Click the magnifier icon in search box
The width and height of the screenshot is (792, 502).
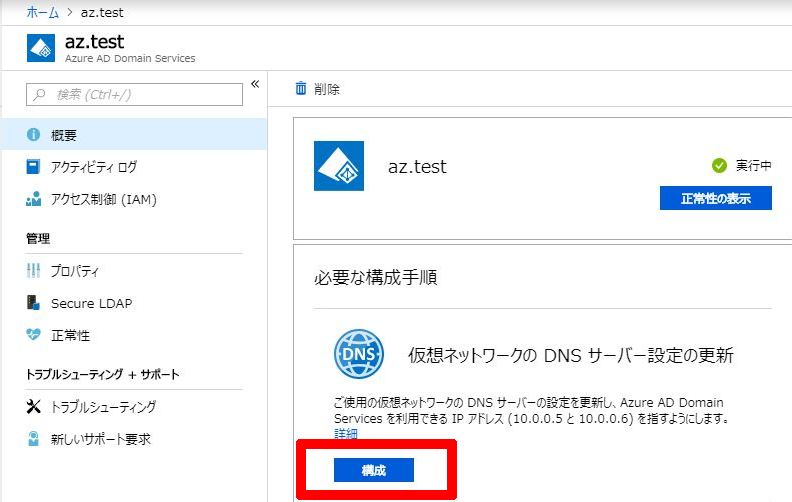point(39,94)
